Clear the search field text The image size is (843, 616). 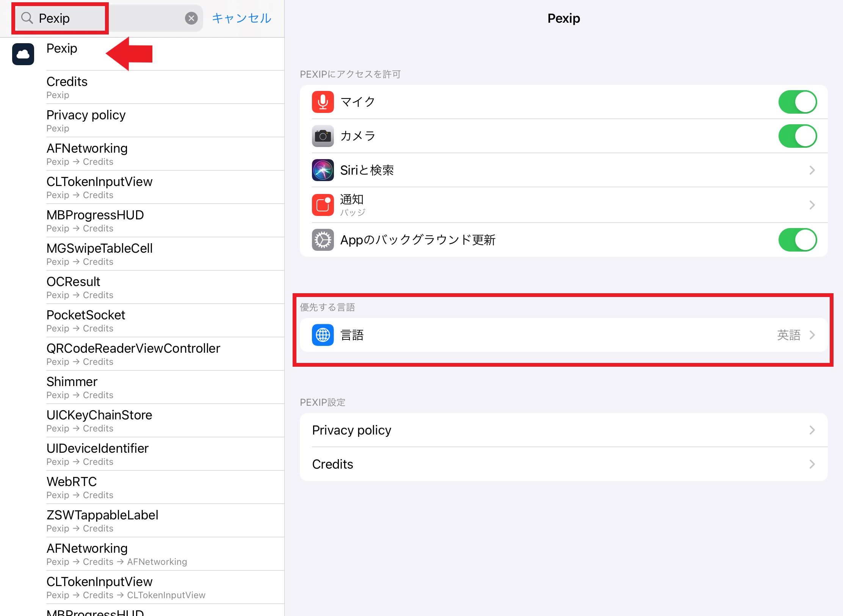191,18
